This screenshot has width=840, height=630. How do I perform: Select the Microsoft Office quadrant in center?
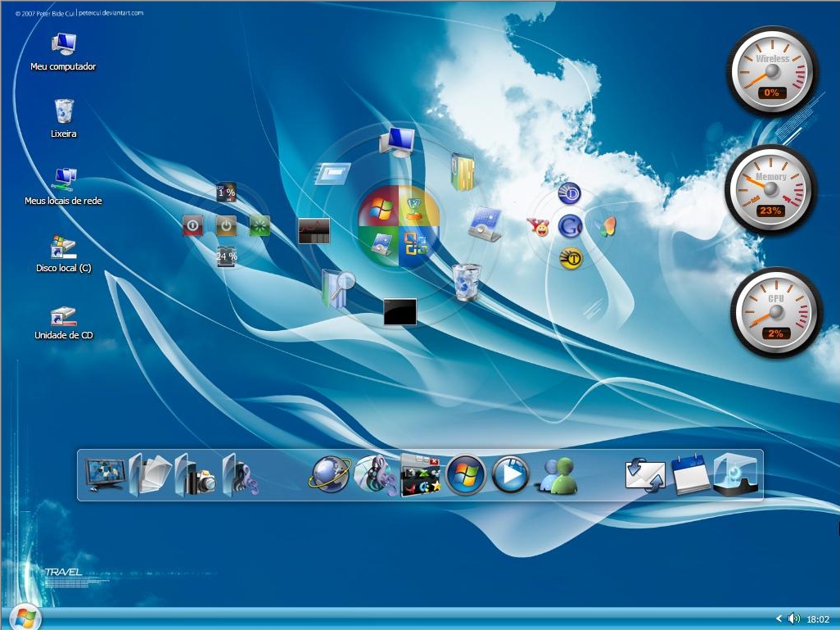coord(418,243)
